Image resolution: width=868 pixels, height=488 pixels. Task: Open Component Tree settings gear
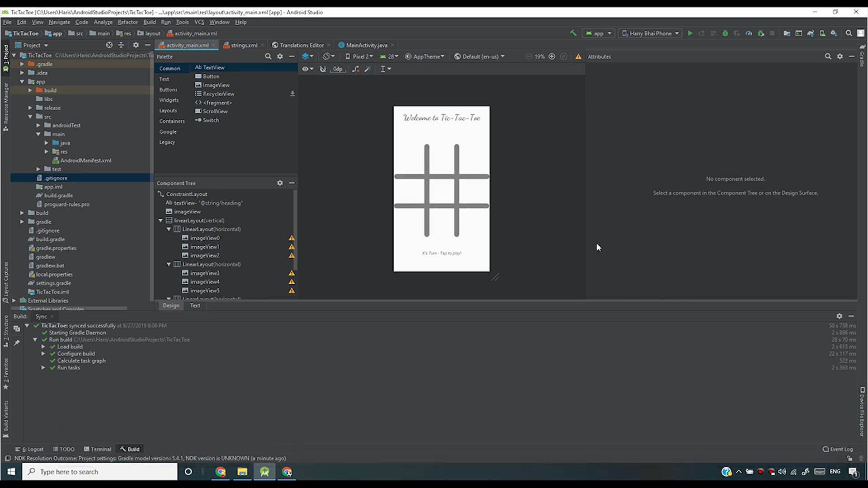[280, 183]
